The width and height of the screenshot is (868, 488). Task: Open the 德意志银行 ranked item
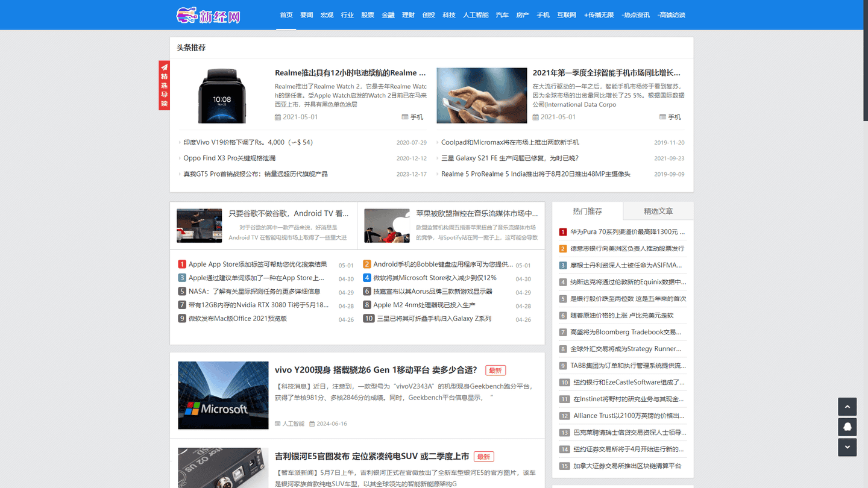(627, 248)
